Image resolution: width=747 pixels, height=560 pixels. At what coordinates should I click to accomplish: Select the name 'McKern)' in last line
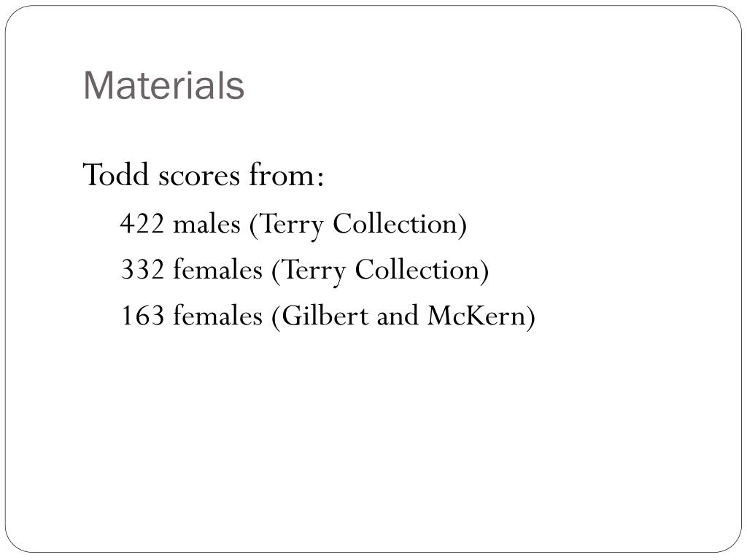pyautogui.click(x=481, y=316)
